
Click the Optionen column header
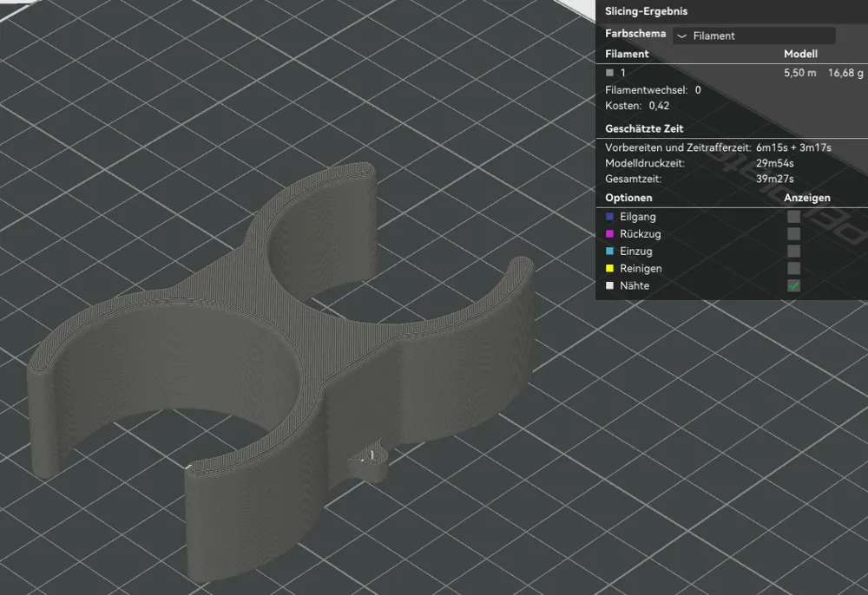point(628,198)
